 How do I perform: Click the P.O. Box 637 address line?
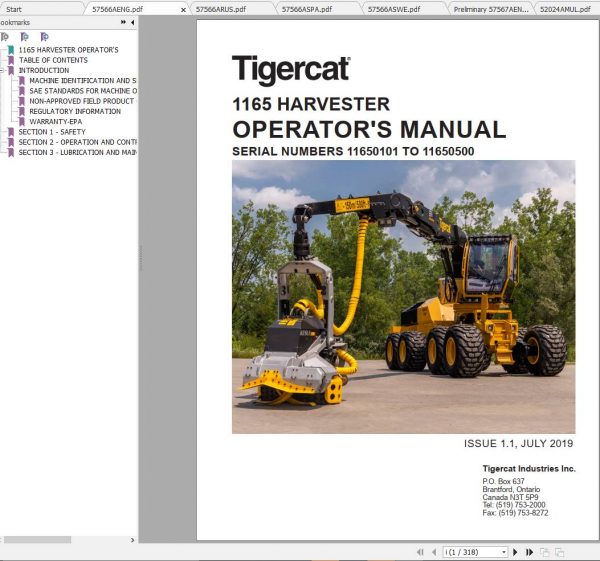(x=503, y=481)
